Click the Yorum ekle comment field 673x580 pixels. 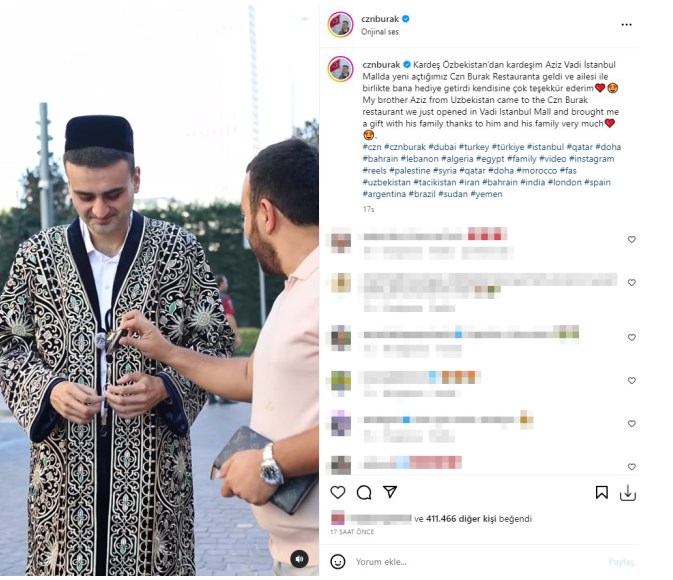(476, 562)
